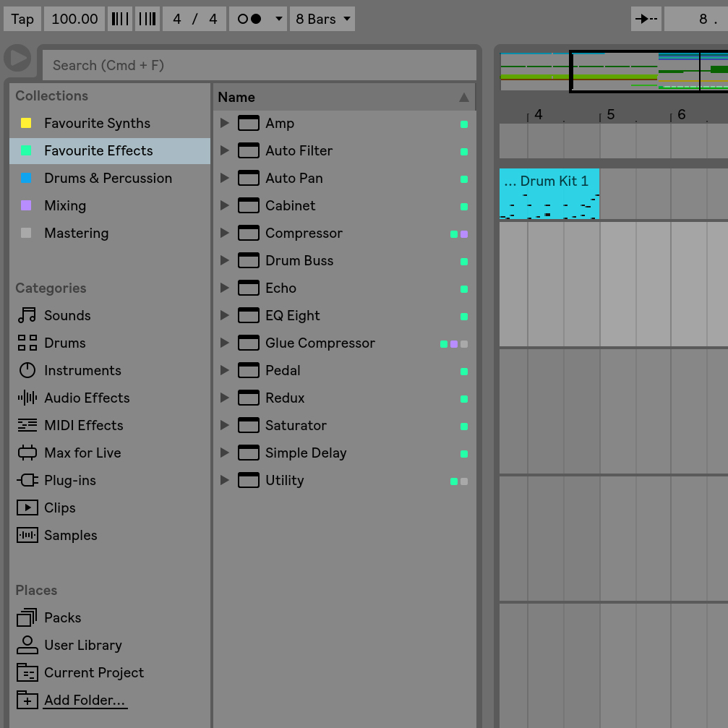Open the Samples category
The width and height of the screenshot is (728, 728).
[x=110, y=535]
